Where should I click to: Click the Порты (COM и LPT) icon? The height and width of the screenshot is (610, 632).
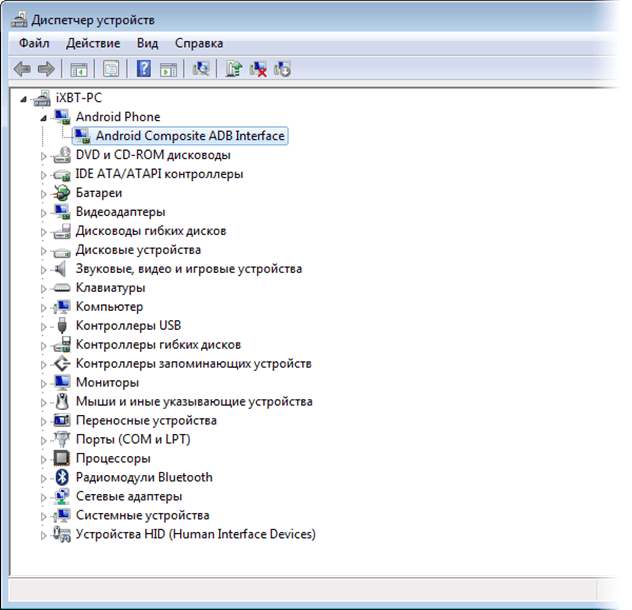tap(62, 439)
